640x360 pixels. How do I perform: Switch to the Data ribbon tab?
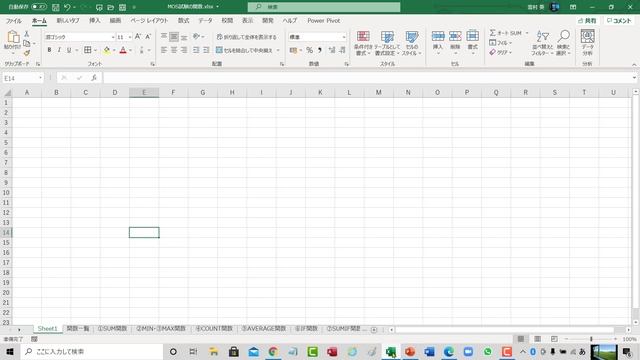pos(205,20)
